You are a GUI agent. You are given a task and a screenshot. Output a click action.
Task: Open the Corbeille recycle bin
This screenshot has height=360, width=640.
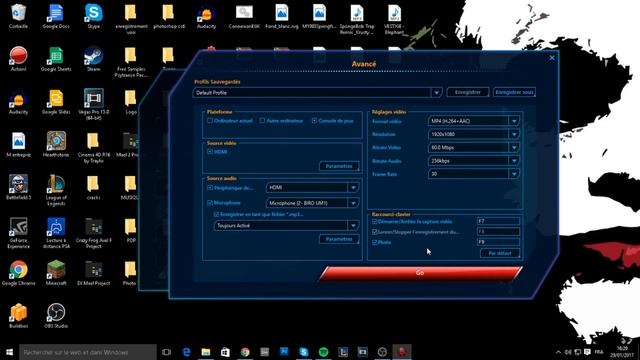point(18,16)
